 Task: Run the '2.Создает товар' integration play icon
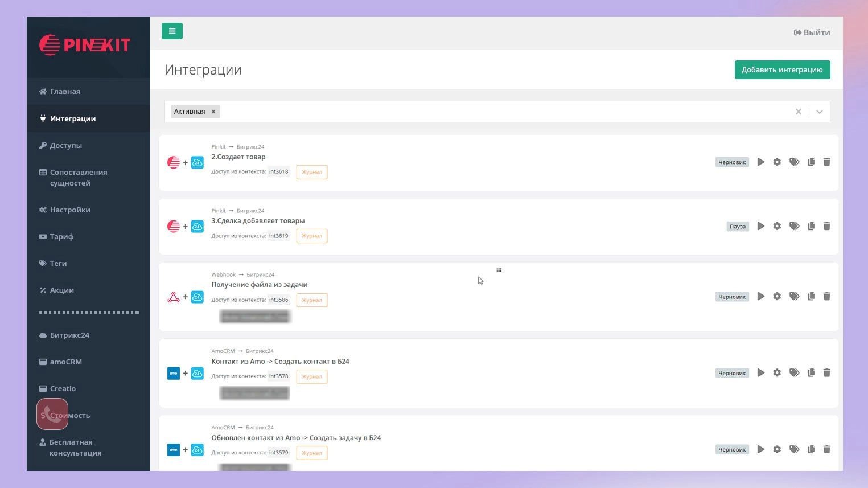[760, 162]
